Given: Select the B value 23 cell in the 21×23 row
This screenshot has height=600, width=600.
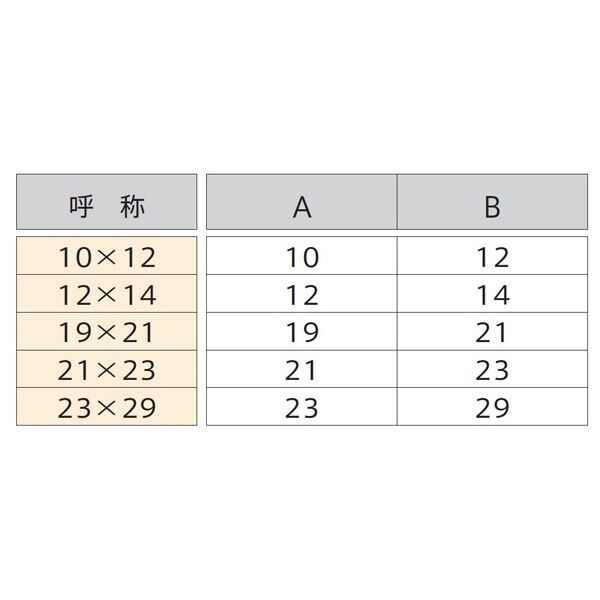Looking at the screenshot, I should [492, 369].
